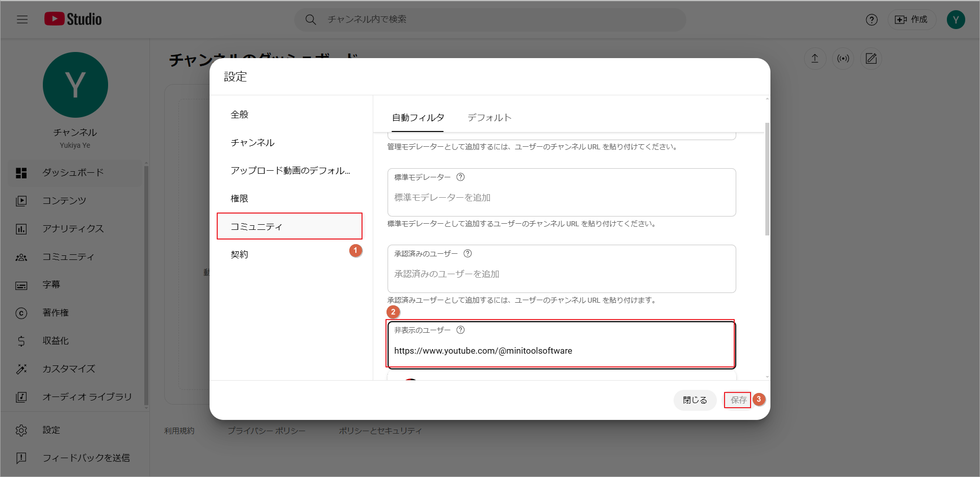This screenshot has width=980, height=477.
Task: Select 権限 in the settings dialog
Action: point(290,199)
